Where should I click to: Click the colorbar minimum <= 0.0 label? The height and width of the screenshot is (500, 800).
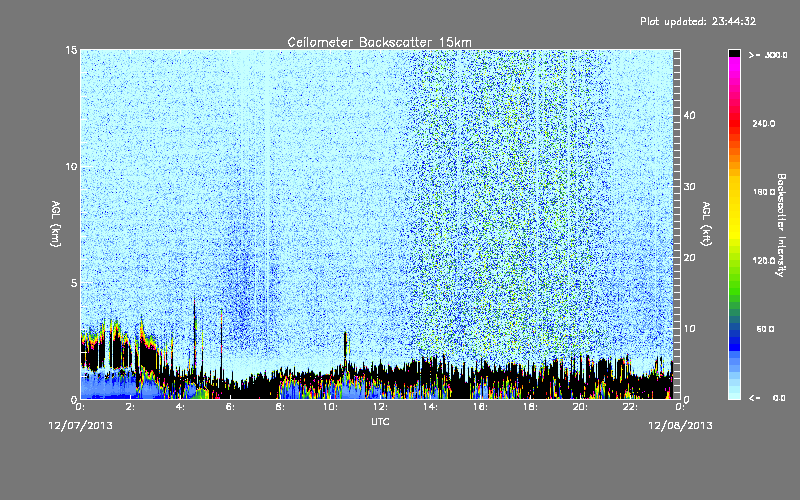(767, 398)
